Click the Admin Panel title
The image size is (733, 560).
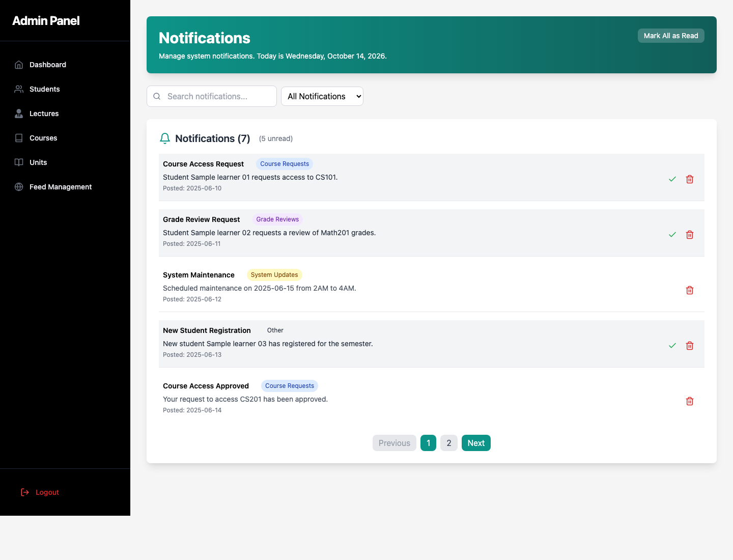pos(46,21)
